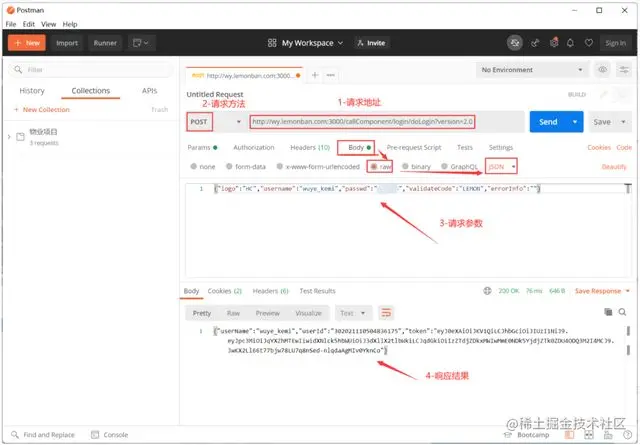
Task: Click the Beautify link
Action: [x=614, y=167]
